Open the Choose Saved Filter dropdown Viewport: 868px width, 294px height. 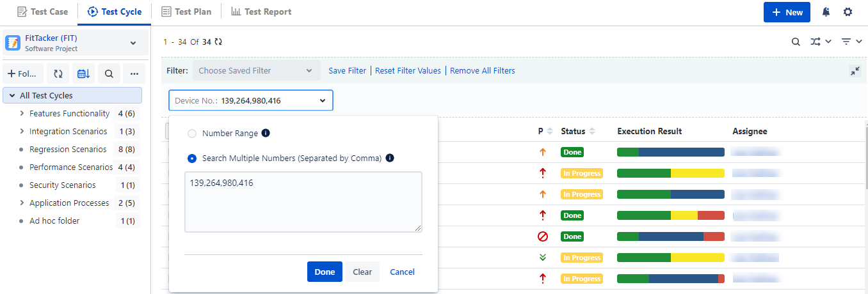pyautogui.click(x=256, y=70)
